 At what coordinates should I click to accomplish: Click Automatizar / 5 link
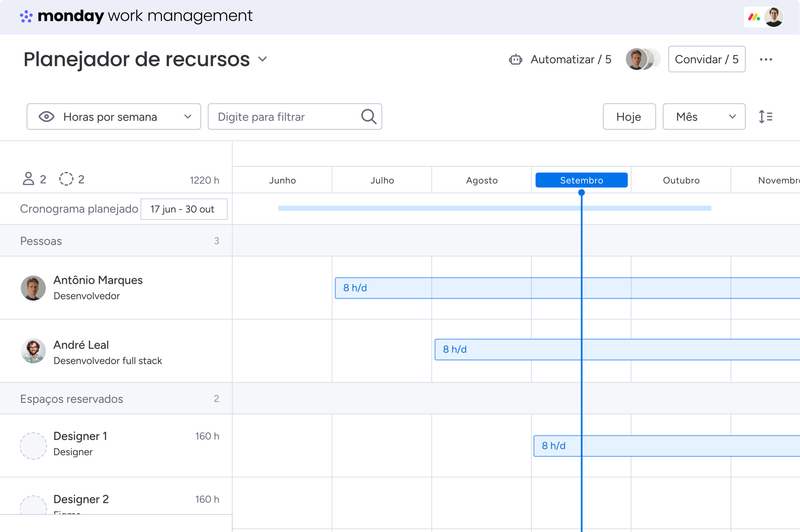click(571, 59)
